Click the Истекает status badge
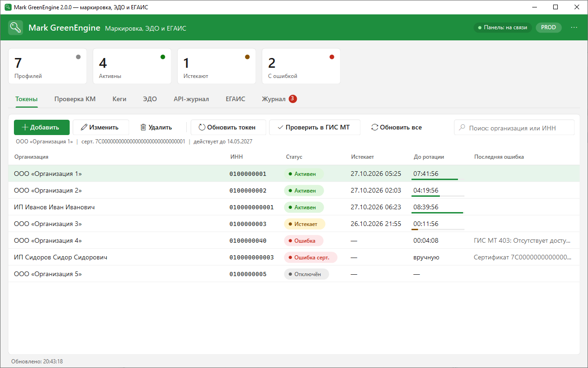 305,224
